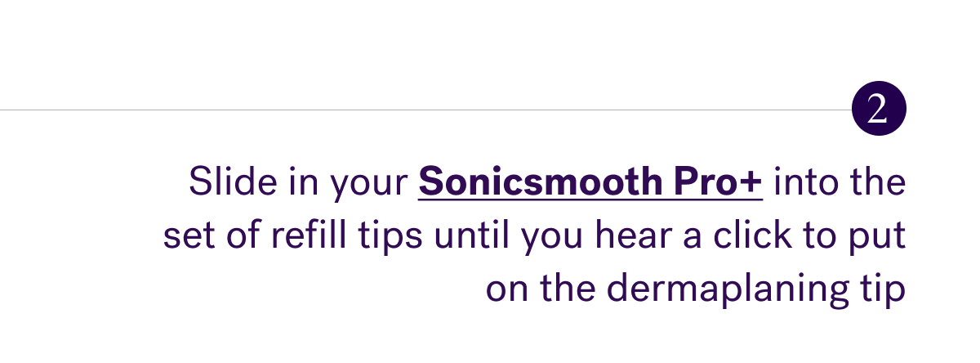Click the horizontal divider line beside step 2
Viewport: 980px width, 363px height.
pos(425,109)
